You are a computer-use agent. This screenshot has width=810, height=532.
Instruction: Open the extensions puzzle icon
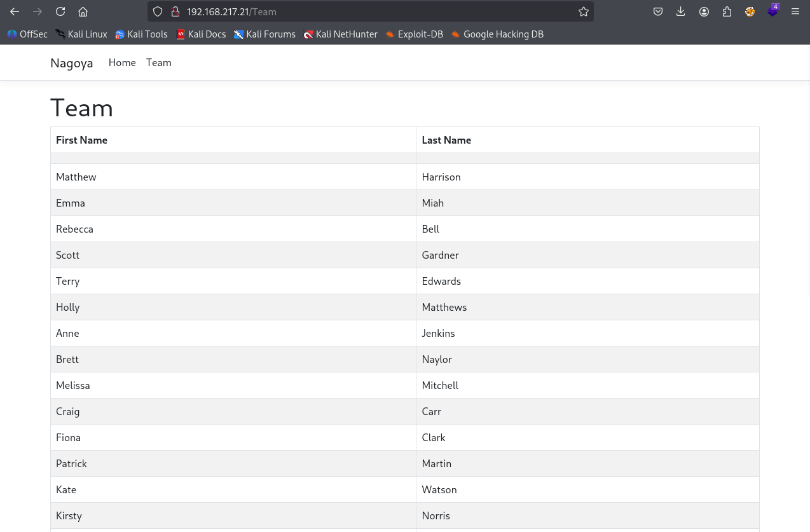coord(727,11)
